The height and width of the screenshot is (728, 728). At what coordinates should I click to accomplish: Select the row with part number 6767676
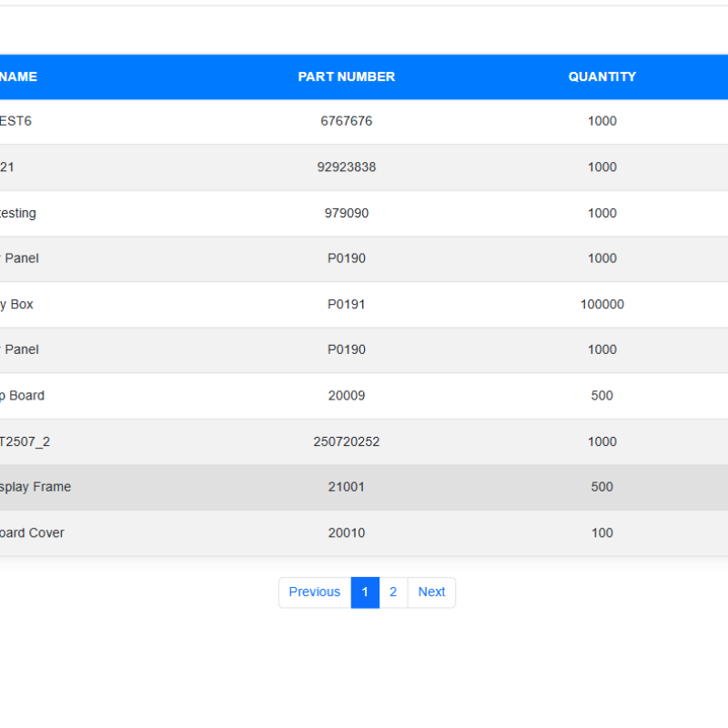347,121
